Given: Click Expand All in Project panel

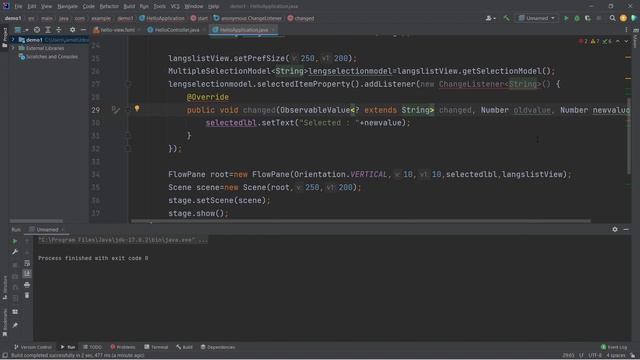Looking at the screenshot, I should (x=48, y=30).
